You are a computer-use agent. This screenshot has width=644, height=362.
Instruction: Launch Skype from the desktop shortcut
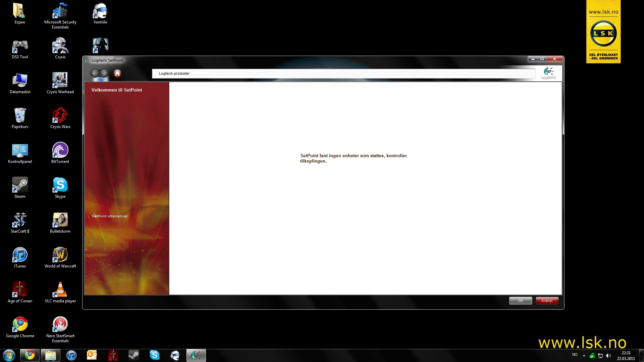tap(60, 188)
